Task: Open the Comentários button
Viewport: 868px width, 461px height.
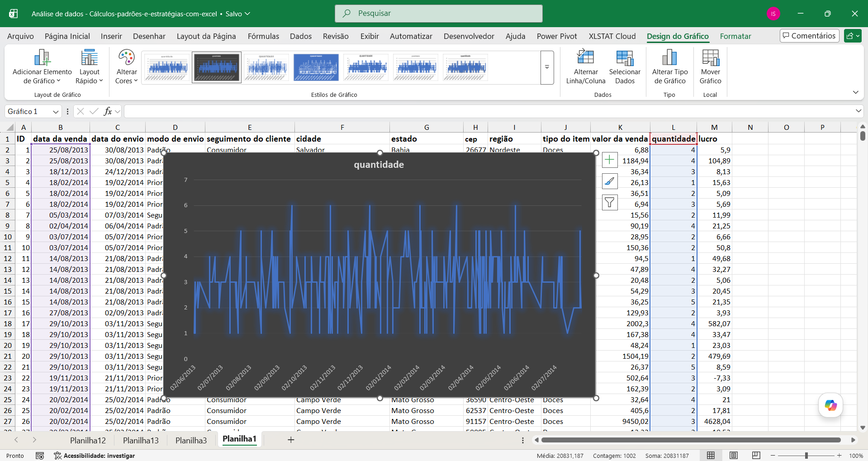Action: click(x=809, y=36)
